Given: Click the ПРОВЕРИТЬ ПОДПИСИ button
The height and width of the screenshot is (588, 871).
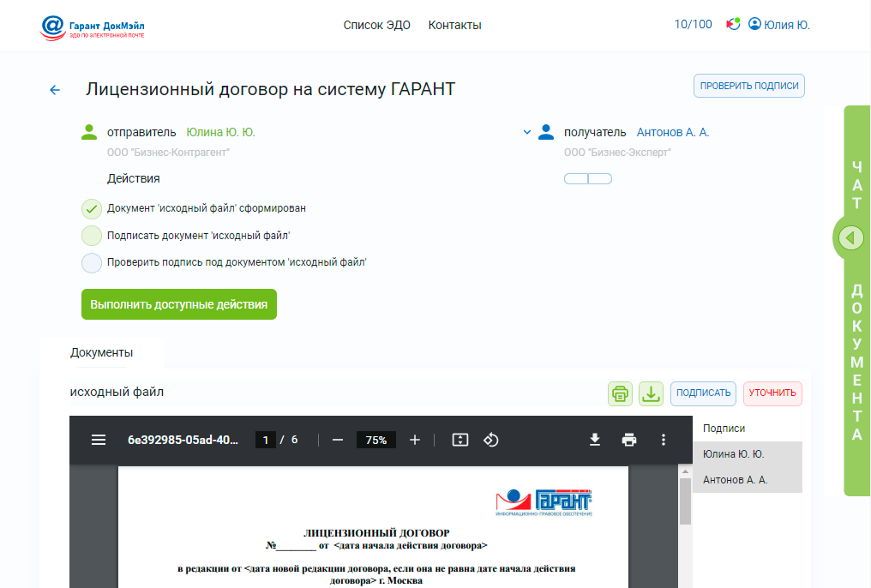Looking at the screenshot, I should [748, 86].
